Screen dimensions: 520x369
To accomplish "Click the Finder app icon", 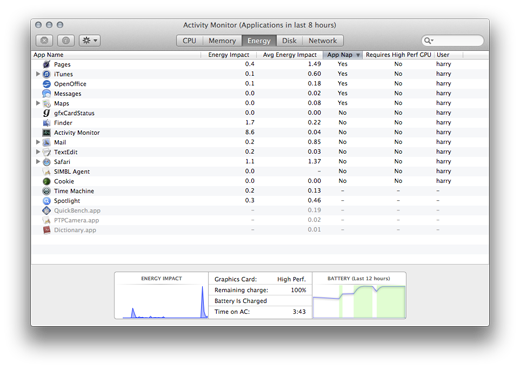I will pyautogui.click(x=47, y=123).
